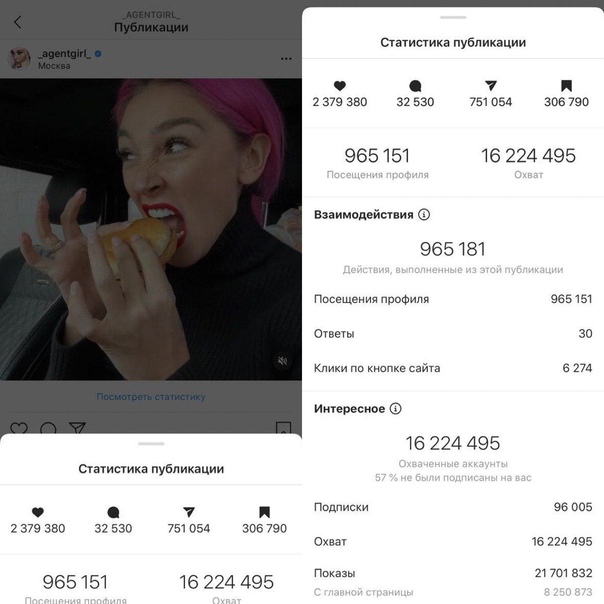This screenshot has width=604, height=604.
Task: Tap the shares paper-plane icon in right panel
Action: [490, 86]
